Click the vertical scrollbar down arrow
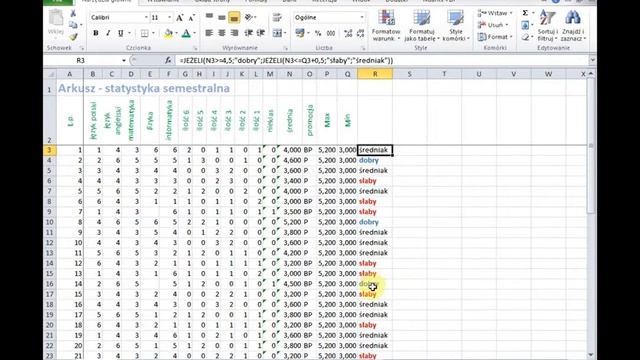 [x=591, y=355]
